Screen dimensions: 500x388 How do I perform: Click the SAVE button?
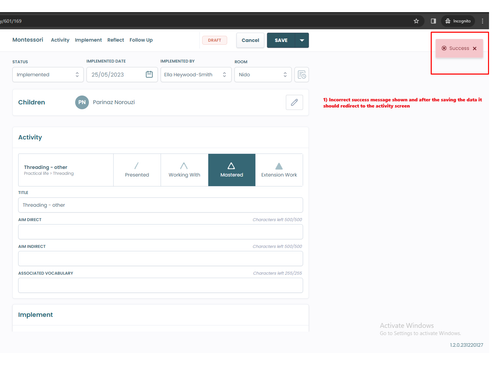(281, 40)
